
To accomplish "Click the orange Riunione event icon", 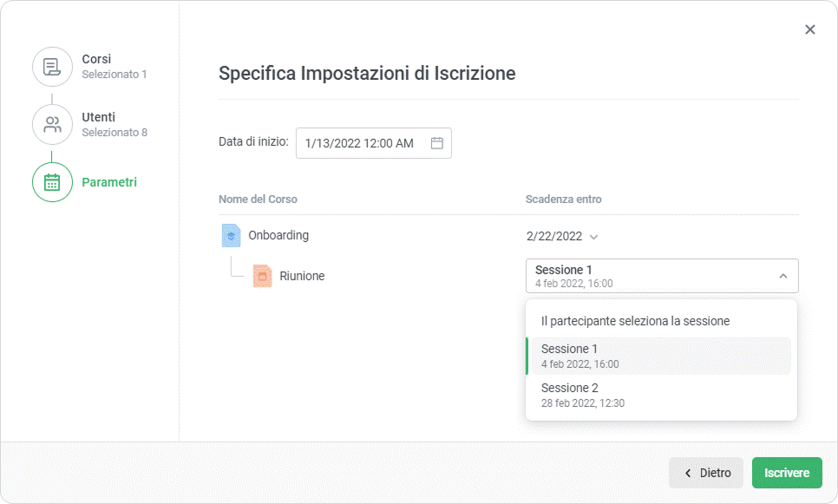I will [x=262, y=276].
